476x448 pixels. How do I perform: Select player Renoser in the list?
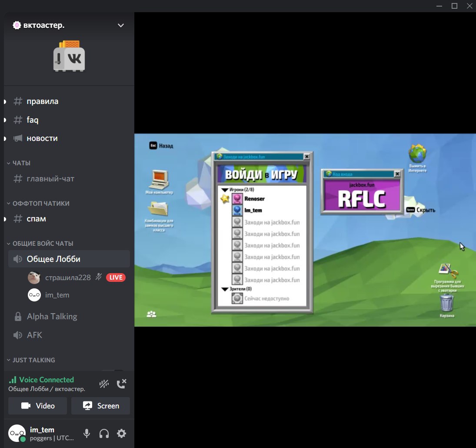[x=254, y=199]
